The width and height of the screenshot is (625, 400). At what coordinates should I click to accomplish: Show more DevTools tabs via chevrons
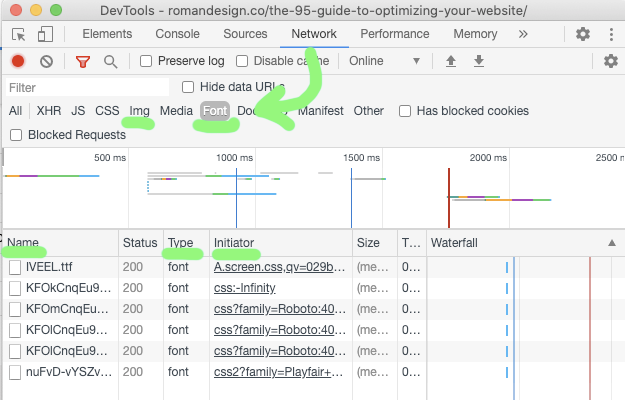point(523,34)
